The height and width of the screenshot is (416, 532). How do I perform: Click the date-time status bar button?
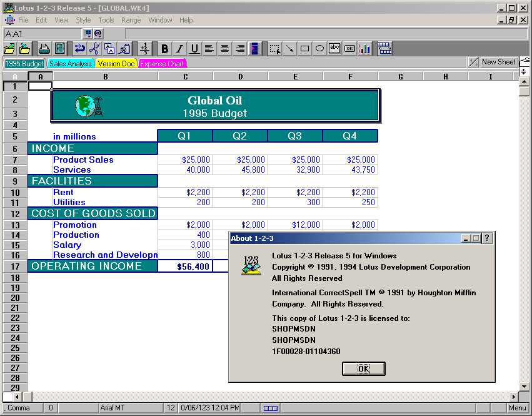click(x=209, y=408)
